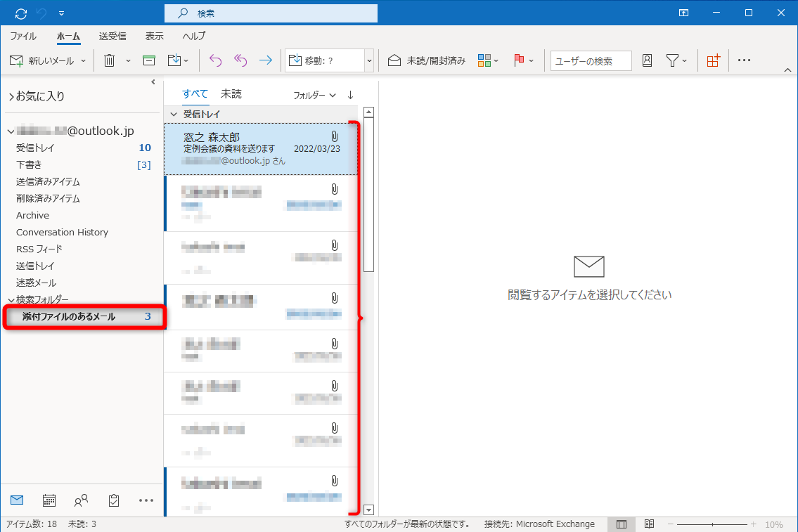Click the Delete trash can icon
798x532 pixels.
(x=110, y=60)
